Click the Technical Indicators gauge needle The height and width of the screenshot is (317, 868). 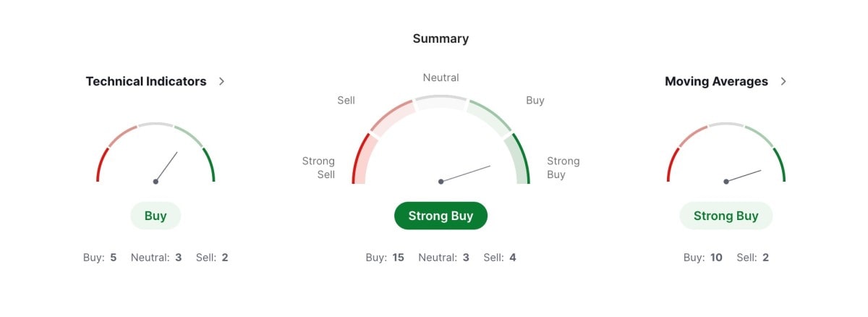(166, 166)
